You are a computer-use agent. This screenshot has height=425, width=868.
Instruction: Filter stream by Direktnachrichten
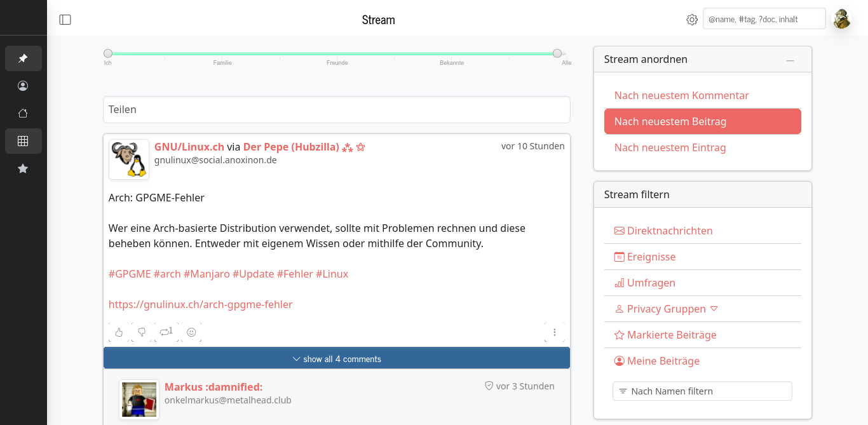coord(670,231)
